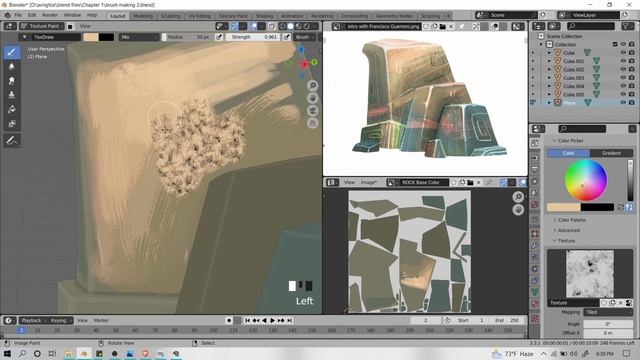Select the Gradient tab in Color Picker
Screen dimensions: 640x360
[611, 153]
